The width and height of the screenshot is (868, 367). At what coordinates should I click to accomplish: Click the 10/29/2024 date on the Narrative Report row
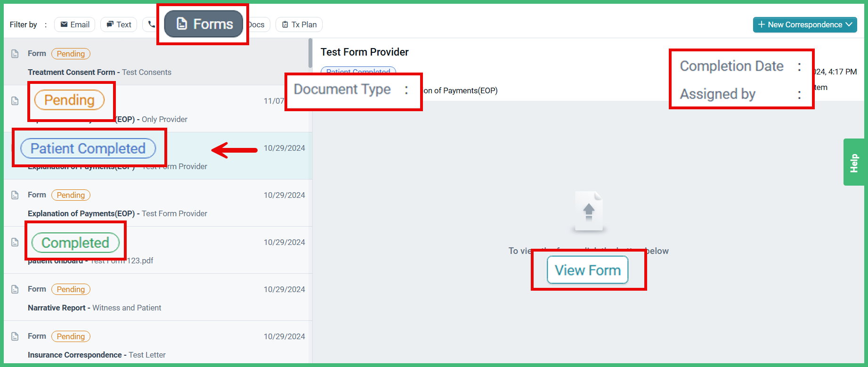click(x=284, y=289)
